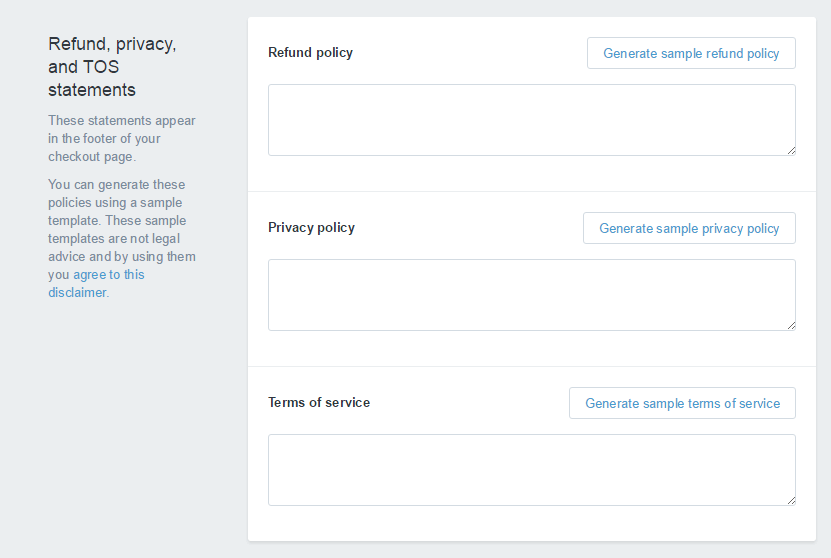The image size is (831, 558).
Task: Click the Refund policy field label
Action: click(310, 53)
